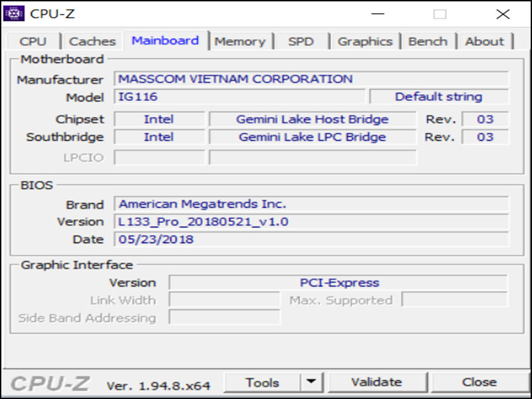Click the Chipset Rev. 03 value
The image size is (532, 399).
pos(485,120)
